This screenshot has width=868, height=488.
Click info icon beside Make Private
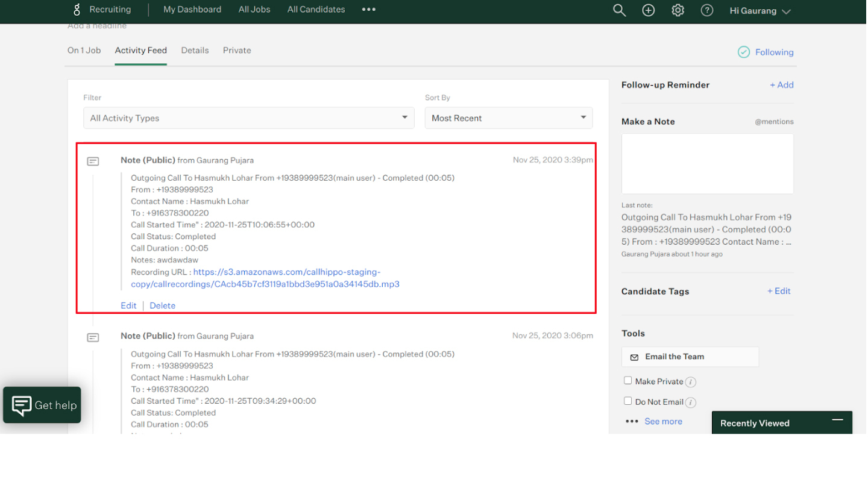point(691,382)
